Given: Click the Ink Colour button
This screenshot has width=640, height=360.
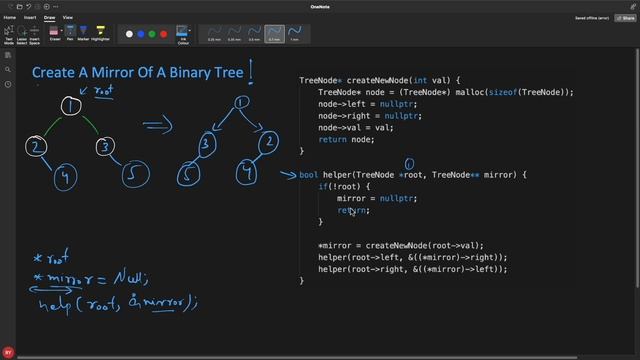Looking at the screenshot, I should (x=182, y=35).
